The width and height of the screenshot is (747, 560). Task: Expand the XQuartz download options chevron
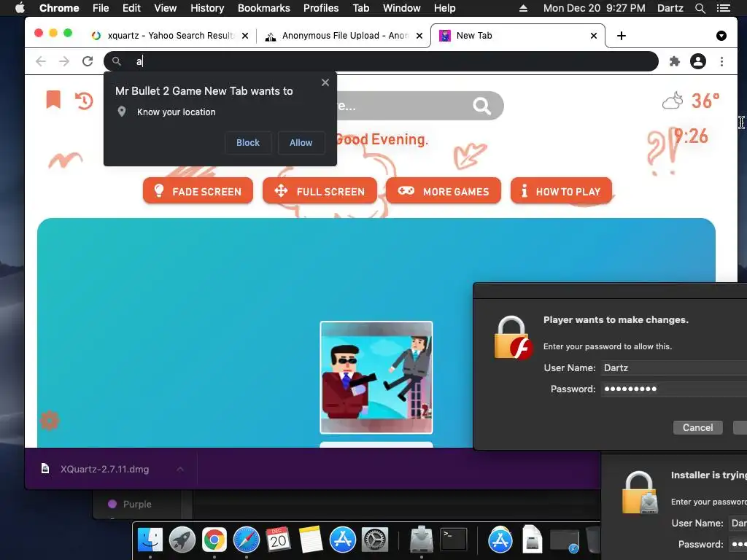(x=180, y=469)
